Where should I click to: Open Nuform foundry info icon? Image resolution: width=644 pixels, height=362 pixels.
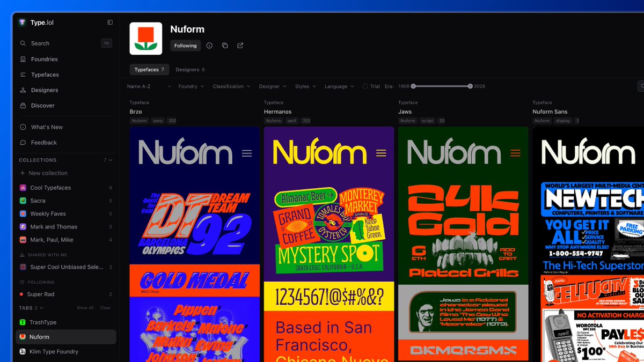[x=209, y=46]
